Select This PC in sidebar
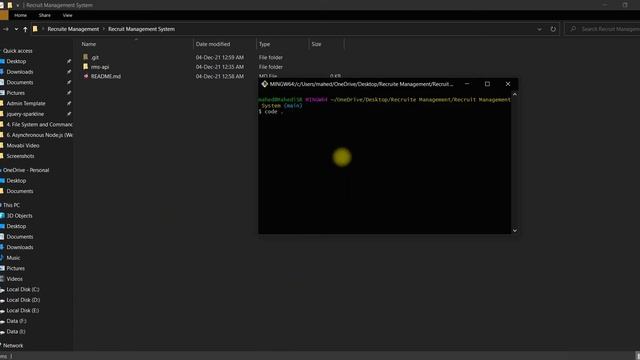The height and width of the screenshot is (360, 640). click(11, 205)
